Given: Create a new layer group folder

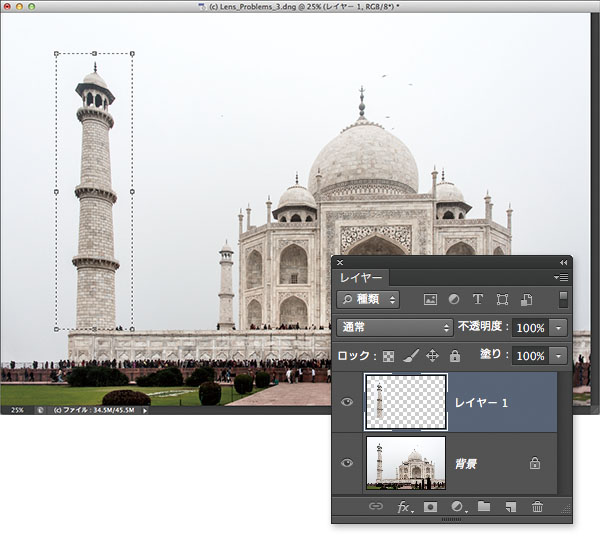Looking at the screenshot, I should [484, 508].
